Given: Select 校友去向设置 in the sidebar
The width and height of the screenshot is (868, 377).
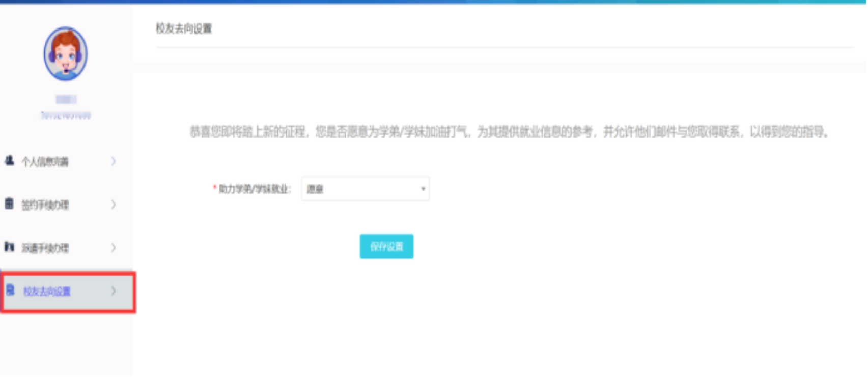Looking at the screenshot, I should (x=47, y=292).
